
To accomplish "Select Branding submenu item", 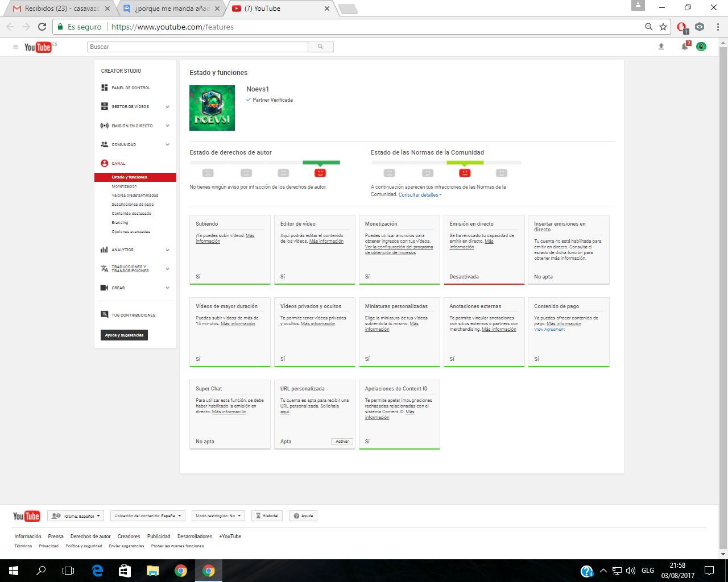I will [x=120, y=222].
